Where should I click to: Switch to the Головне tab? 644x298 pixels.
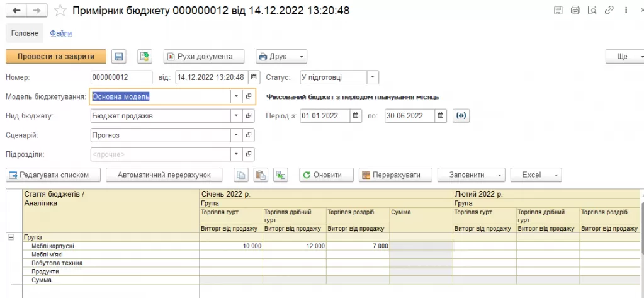pos(25,33)
